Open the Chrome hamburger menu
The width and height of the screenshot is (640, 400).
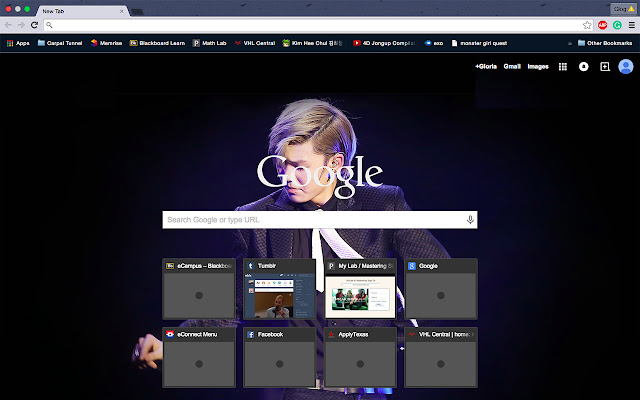pyautogui.click(x=631, y=25)
